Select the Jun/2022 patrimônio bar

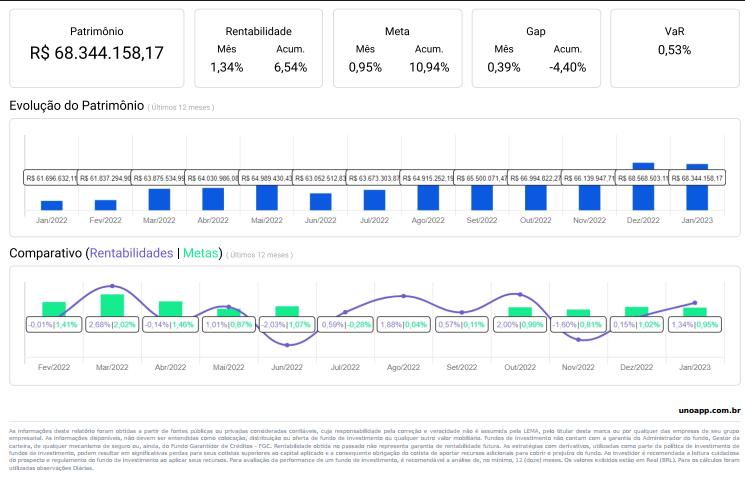pyautogui.click(x=320, y=201)
